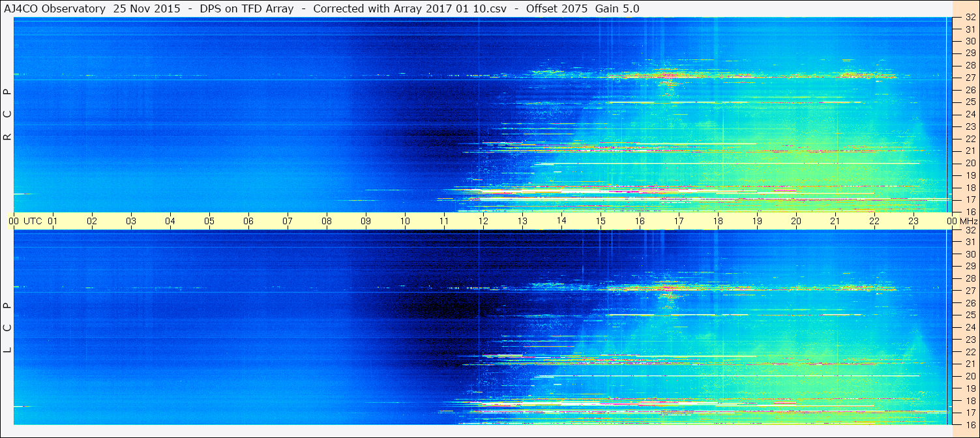Image resolution: width=980 pixels, height=438 pixels.
Task: Select hour '20' on the time axis
Action: pos(796,221)
